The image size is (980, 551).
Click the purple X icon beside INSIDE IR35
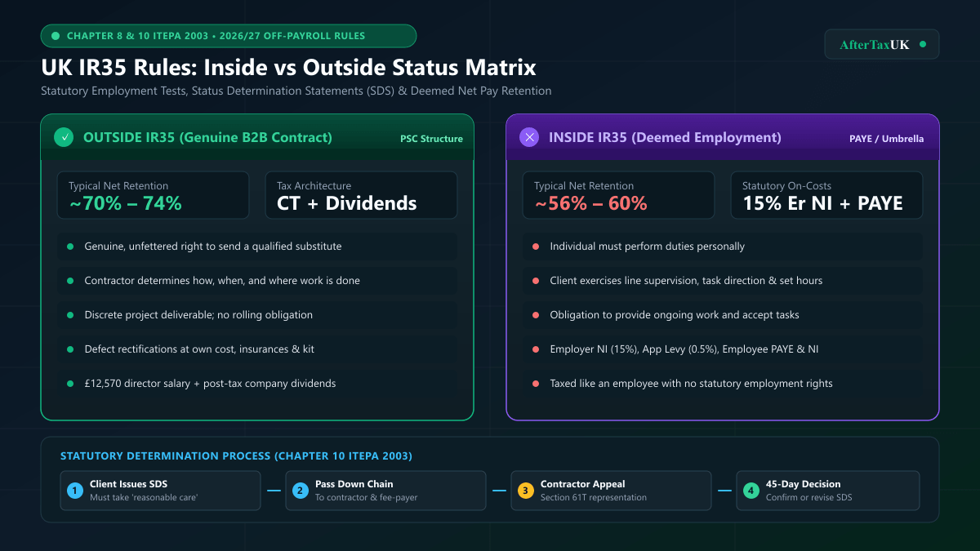pos(529,137)
